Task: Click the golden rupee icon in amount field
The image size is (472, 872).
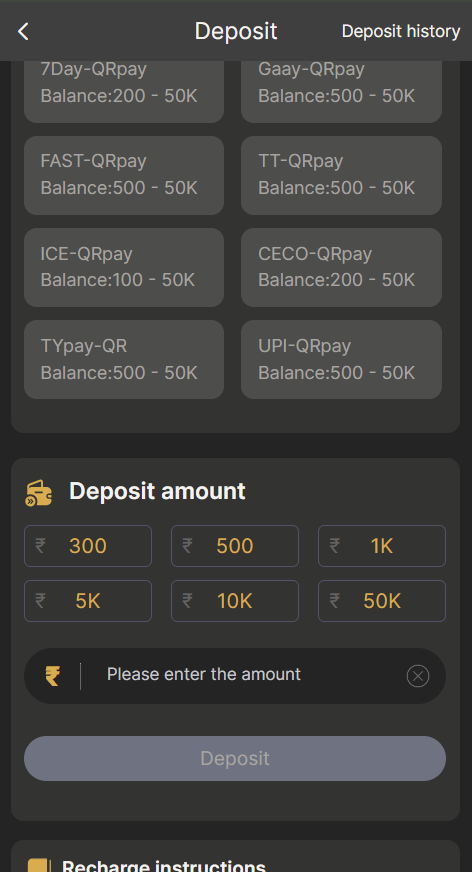Action: (x=53, y=676)
